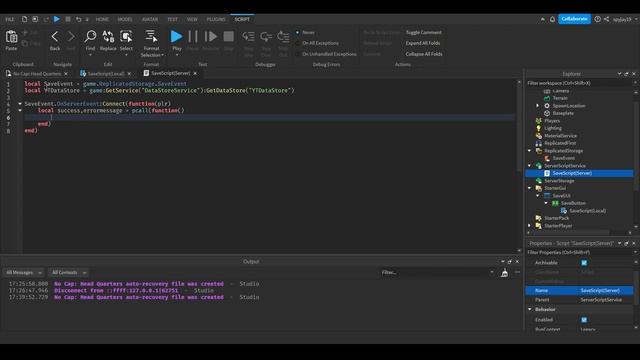Switch to the AVATAR ribbon tab
The width and height of the screenshot is (640, 360).
tap(150, 19)
